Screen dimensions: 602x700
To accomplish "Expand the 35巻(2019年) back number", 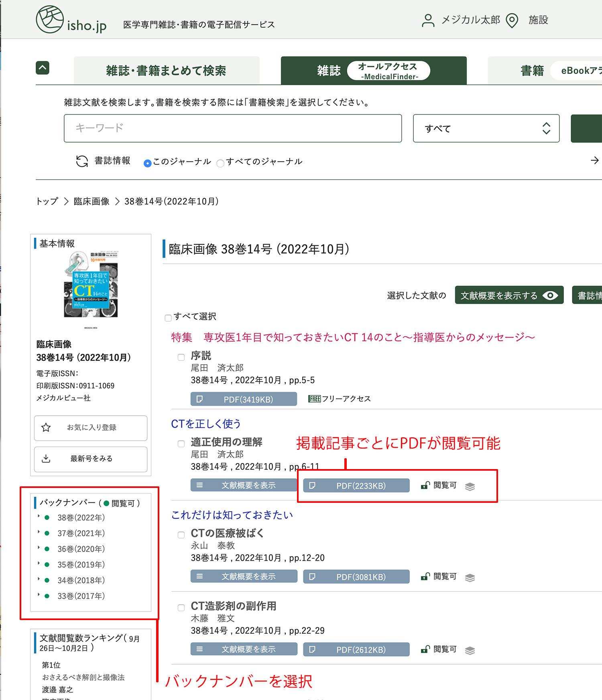I will pos(39,563).
